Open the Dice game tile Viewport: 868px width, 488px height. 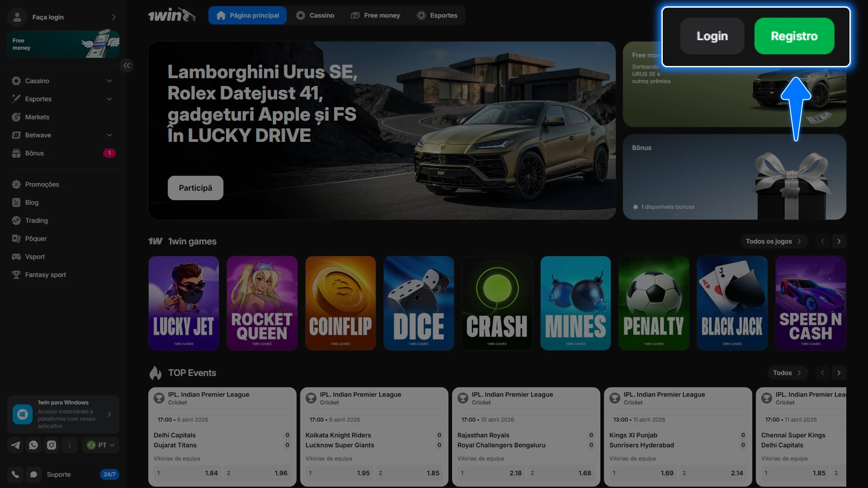(x=419, y=303)
